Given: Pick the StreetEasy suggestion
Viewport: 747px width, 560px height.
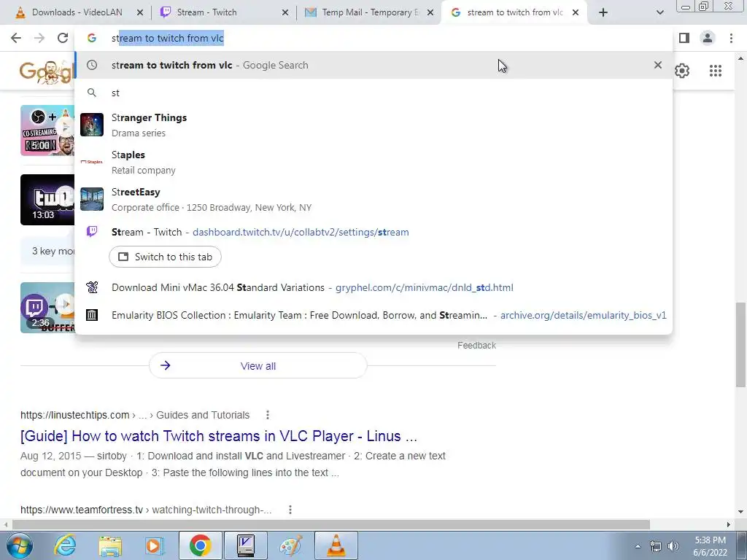Looking at the screenshot, I should click(x=373, y=199).
